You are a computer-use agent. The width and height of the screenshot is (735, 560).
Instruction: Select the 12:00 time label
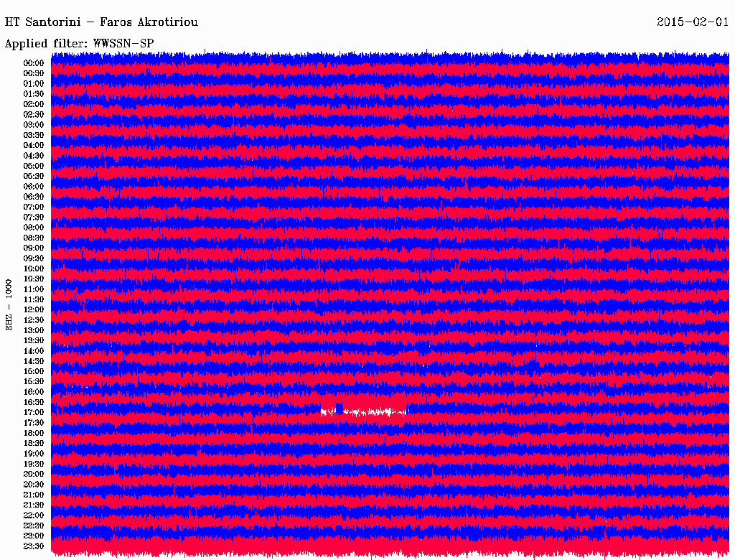[x=34, y=309]
